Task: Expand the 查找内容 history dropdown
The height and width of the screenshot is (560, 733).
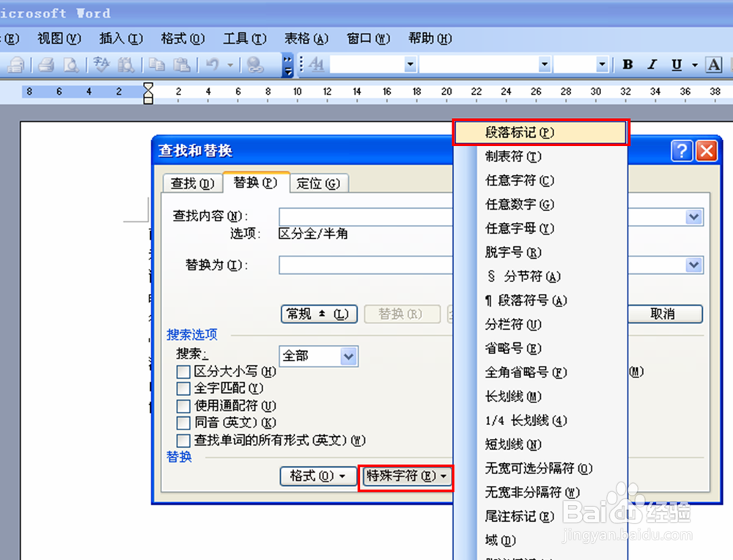Action: point(692,217)
